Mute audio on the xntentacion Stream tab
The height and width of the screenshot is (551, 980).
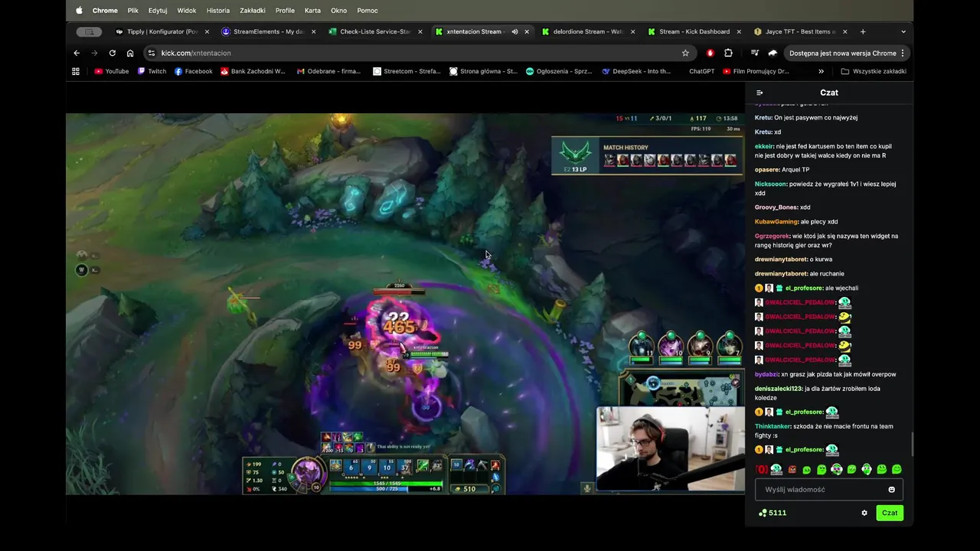514,32
